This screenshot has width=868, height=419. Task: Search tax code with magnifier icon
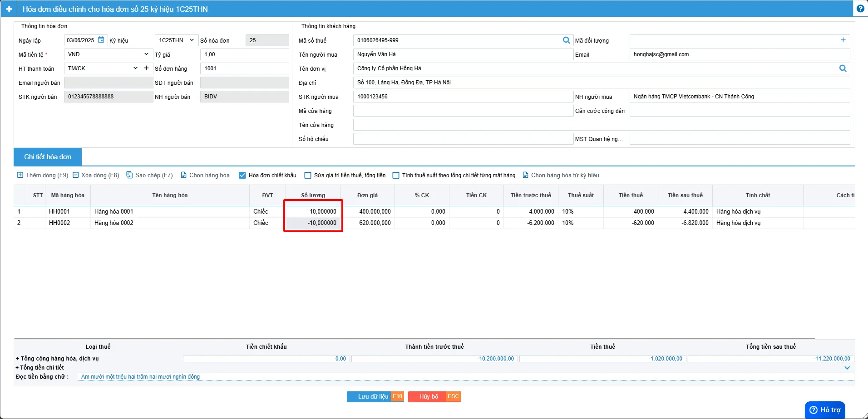click(566, 40)
